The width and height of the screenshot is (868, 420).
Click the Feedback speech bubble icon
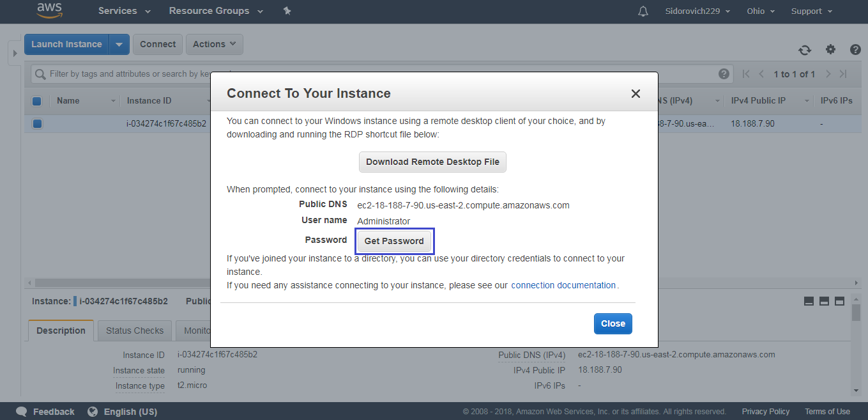(x=22, y=412)
